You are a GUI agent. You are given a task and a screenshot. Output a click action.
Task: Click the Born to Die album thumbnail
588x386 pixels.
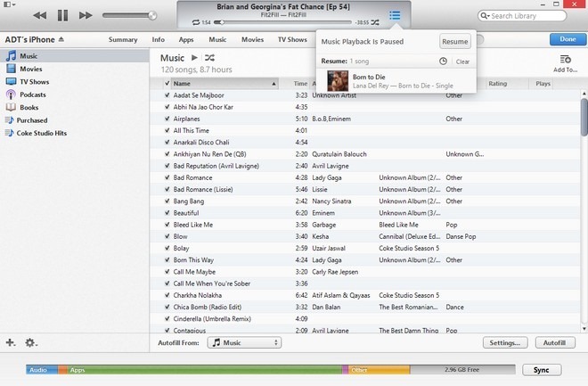pyautogui.click(x=338, y=80)
